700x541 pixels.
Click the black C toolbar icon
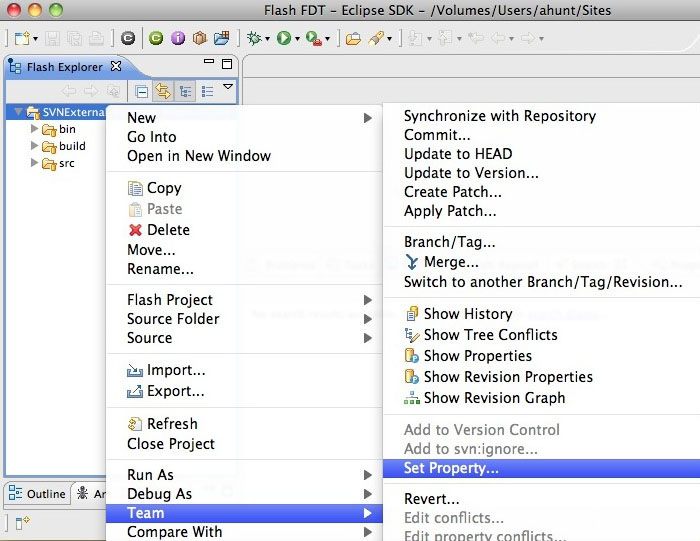click(x=128, y=38)
